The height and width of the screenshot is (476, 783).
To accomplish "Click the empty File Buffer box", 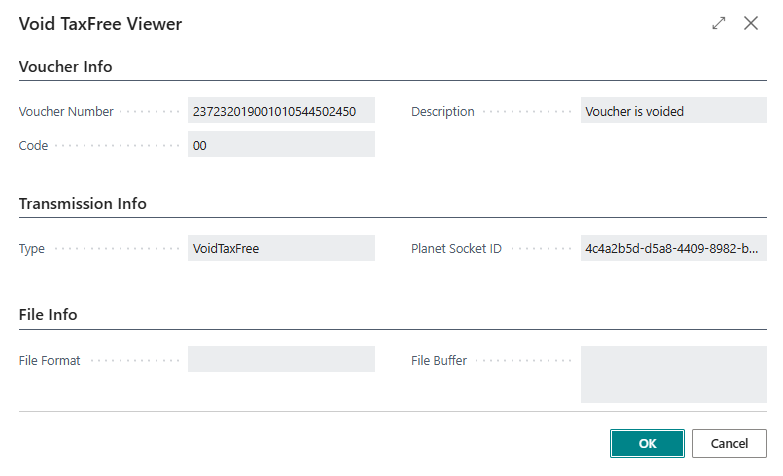I will (x=673, y=374).
